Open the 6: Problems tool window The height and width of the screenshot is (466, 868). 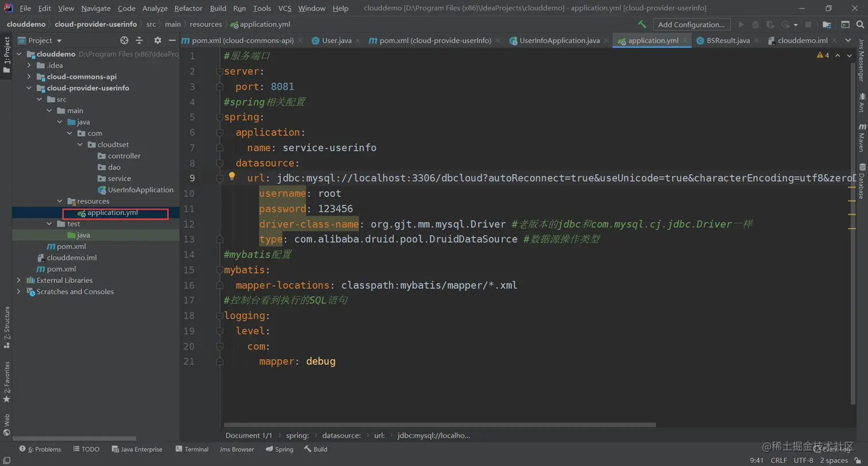(40, 449)
